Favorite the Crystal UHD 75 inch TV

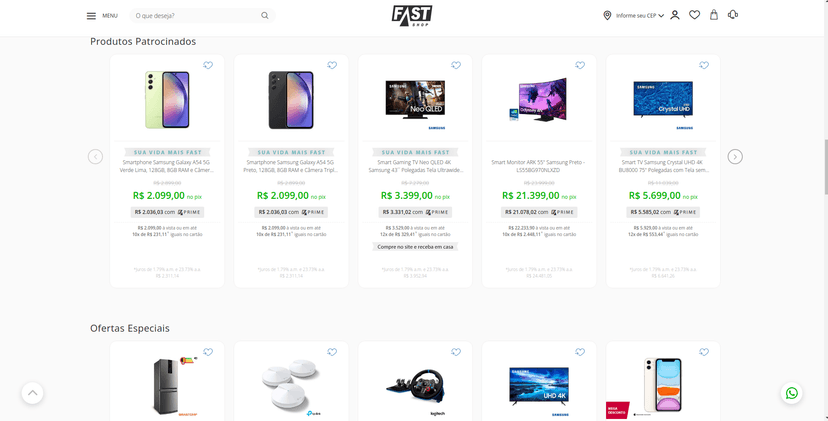point(704,65)
